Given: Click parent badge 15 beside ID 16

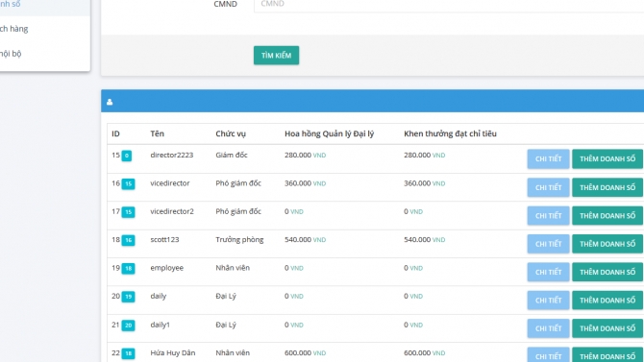Looking at the screenshot, I should tap(128, 183).
